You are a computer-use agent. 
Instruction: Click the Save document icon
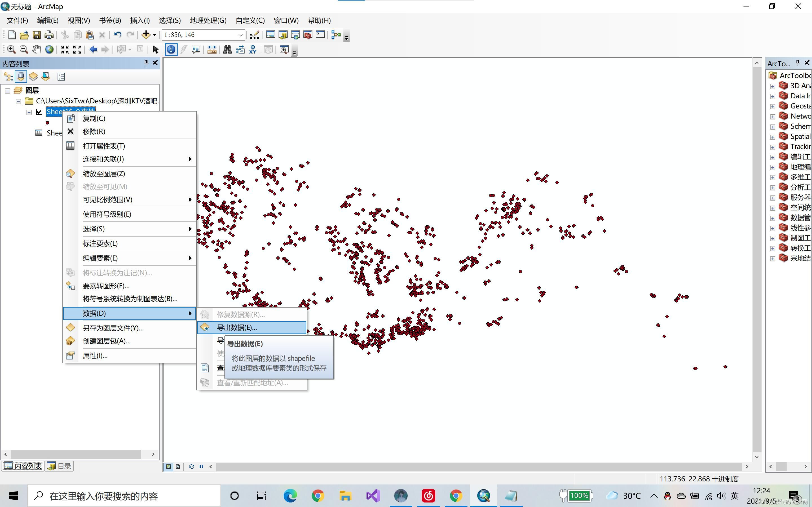point(36,35)
